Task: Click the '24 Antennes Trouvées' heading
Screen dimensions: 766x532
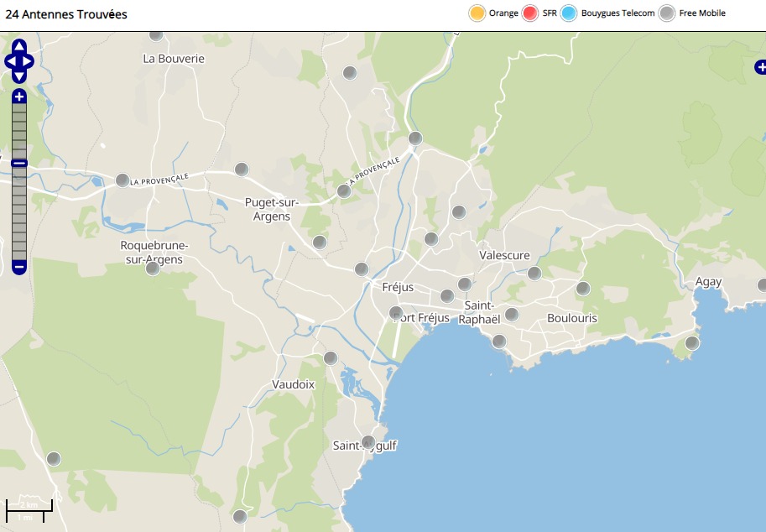Action: [x=66, y=14]
